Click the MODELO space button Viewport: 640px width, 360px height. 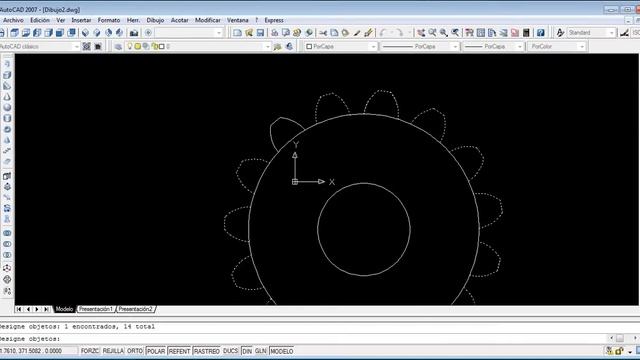click(282, 351)
